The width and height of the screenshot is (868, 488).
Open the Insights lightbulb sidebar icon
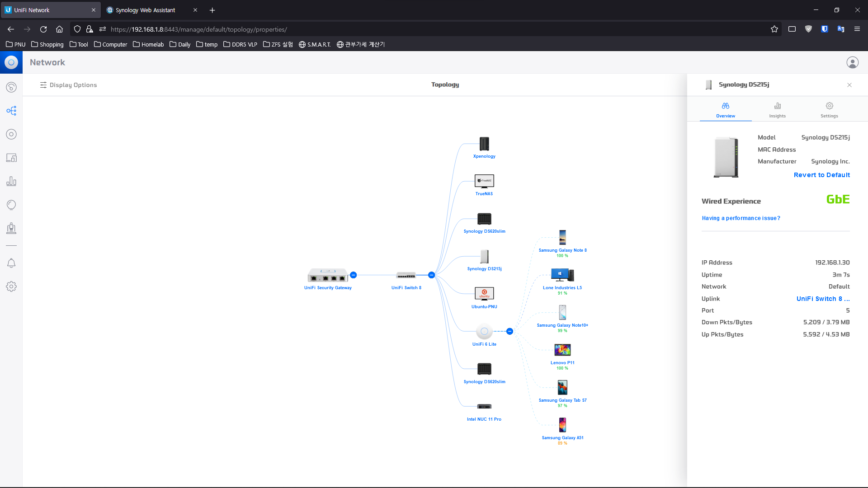click(11, 205)
